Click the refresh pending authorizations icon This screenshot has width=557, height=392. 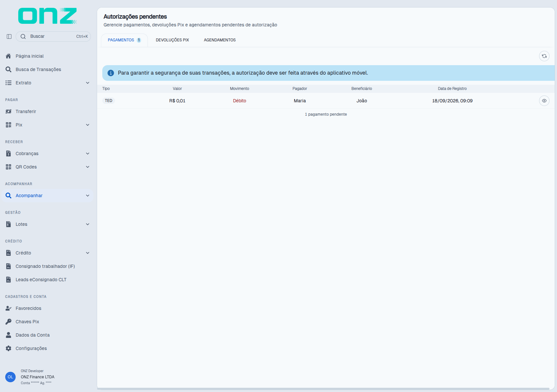click(544, 56)
